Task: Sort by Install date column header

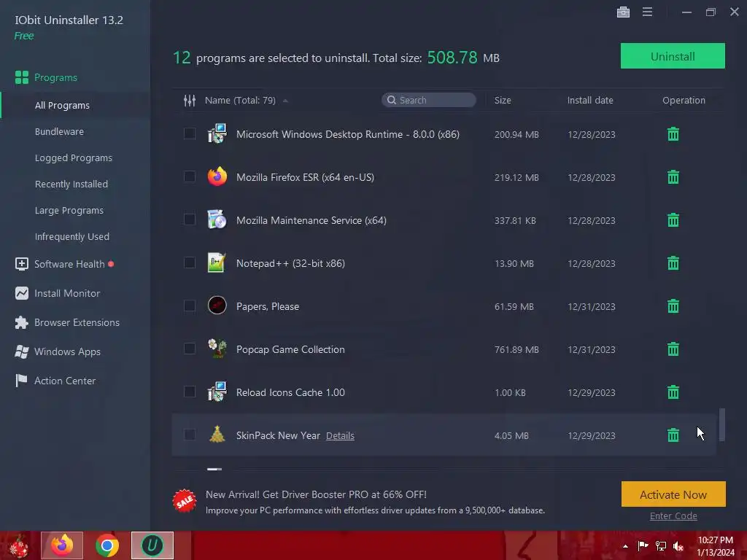Action: pyautogui.click(x=589, y=101)
